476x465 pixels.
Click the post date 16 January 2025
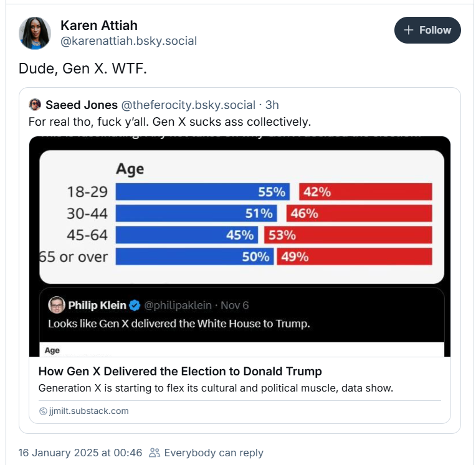click(x=80, y=453)
